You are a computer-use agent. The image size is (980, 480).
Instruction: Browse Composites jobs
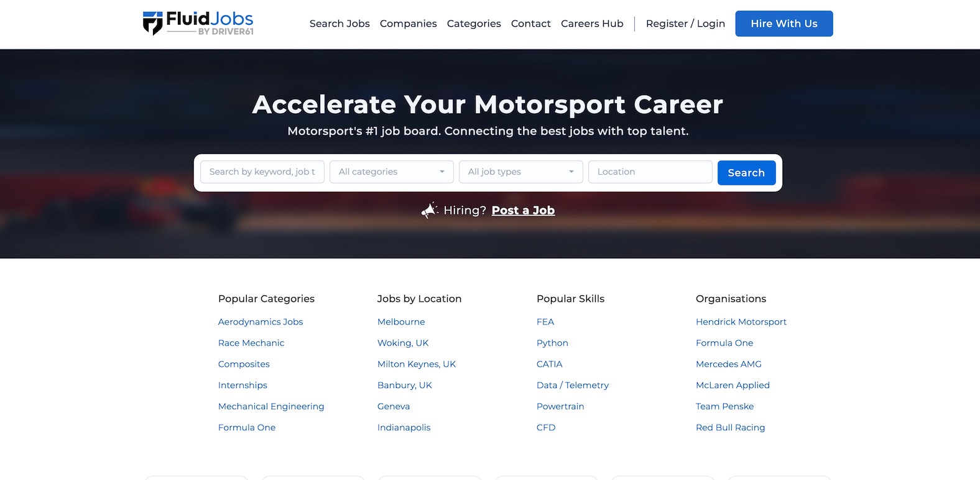click(244, 364)
